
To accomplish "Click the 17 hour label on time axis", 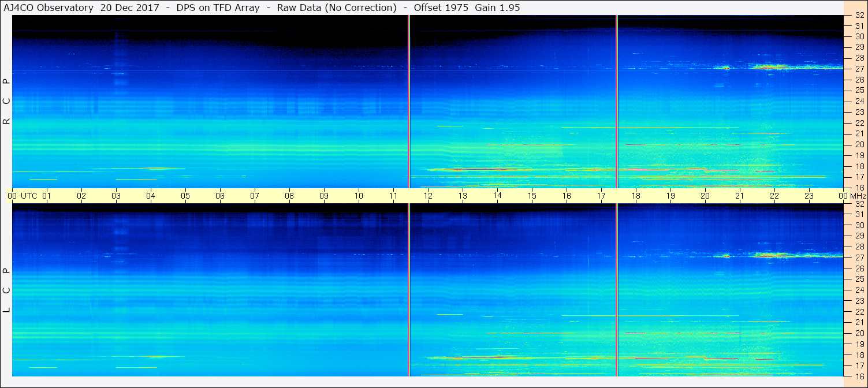I will pyautogui.click(x=601, y=196).
